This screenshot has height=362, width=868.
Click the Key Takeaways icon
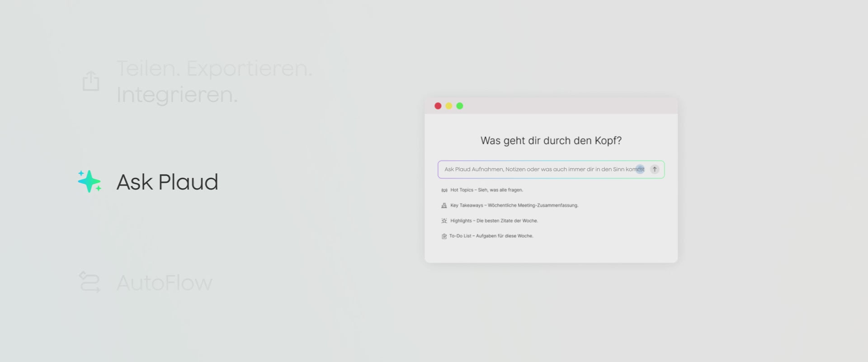point(444,205)
